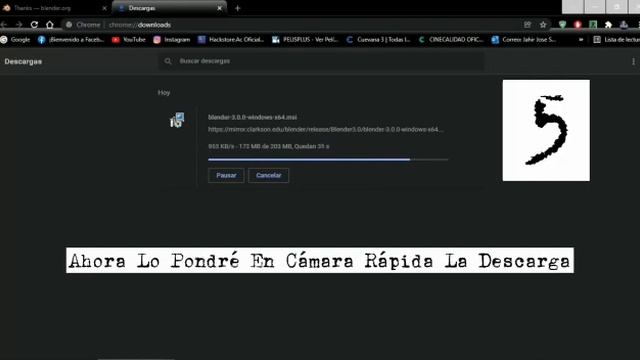
Task: Click the mirror.clarkson.edu download URL
Action: [325, 129]
